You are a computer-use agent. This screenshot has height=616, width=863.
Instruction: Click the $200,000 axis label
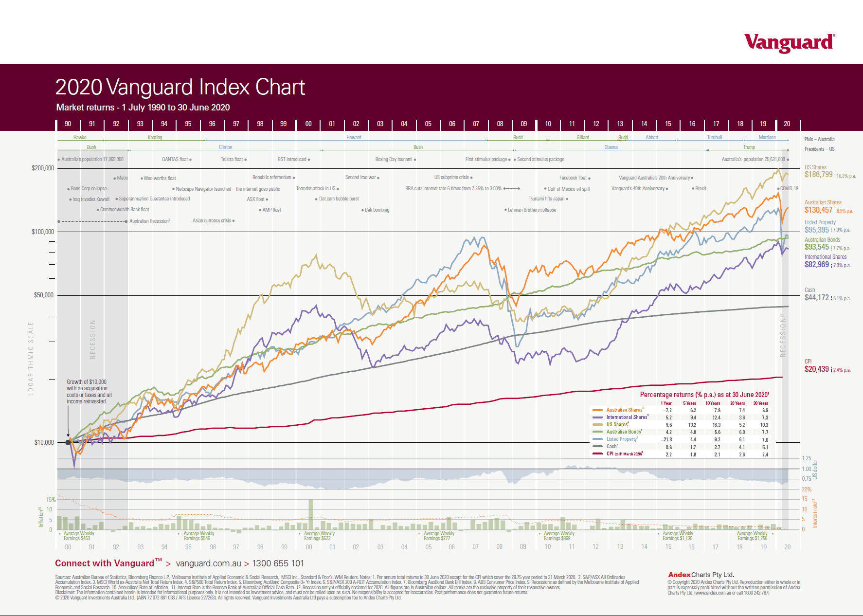[x=43, y=168]
